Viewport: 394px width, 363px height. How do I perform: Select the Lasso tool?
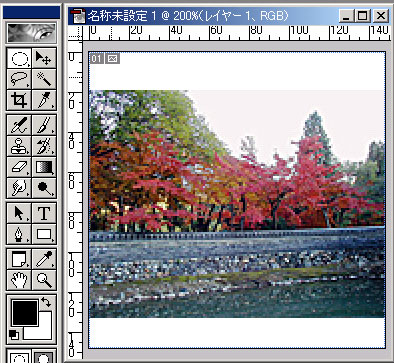tap(19, 79)
